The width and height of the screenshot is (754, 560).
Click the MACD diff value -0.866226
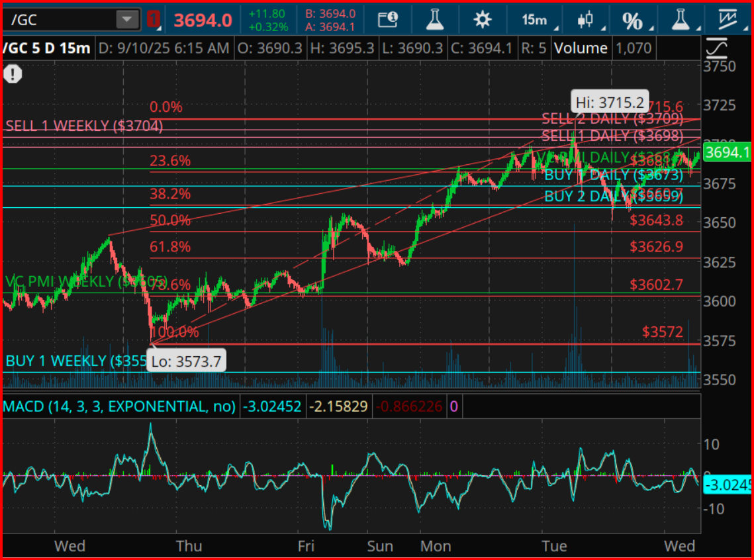point(408,406)
